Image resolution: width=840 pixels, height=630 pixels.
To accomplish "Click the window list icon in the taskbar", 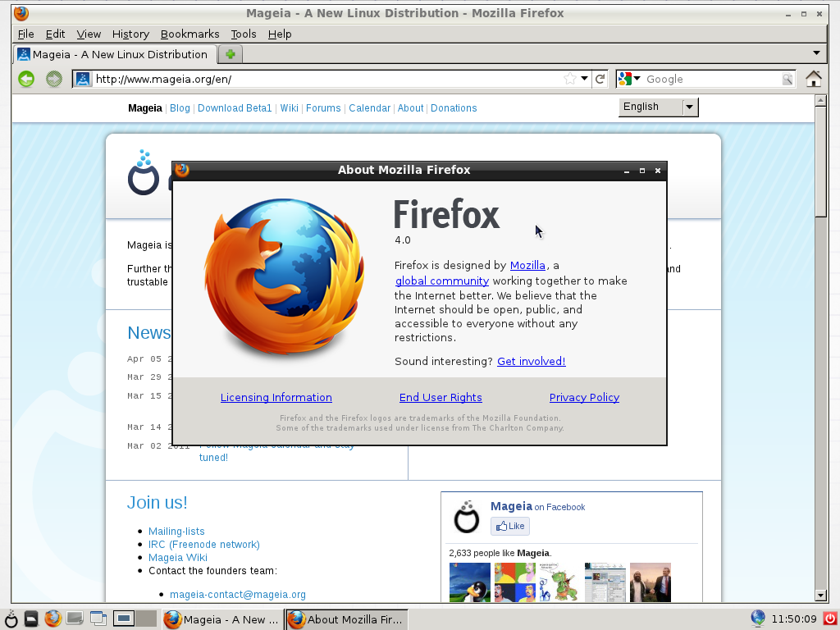I will click(98, 619).
